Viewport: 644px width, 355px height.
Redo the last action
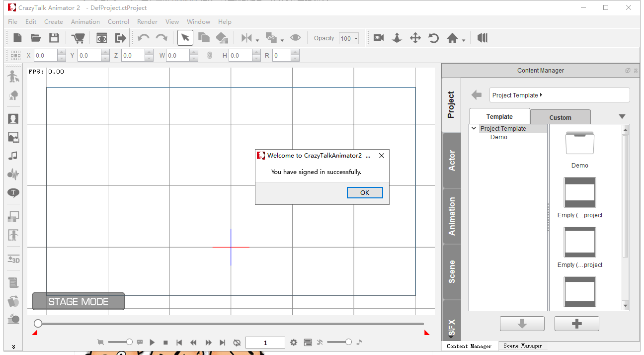161,38
